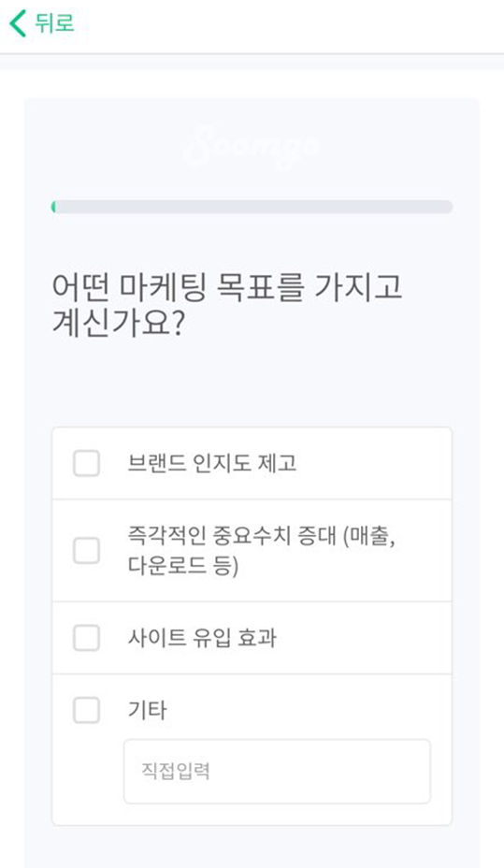Click the top navigation bar beside 뒤로
504x868 pixels.
coord(288,25)
